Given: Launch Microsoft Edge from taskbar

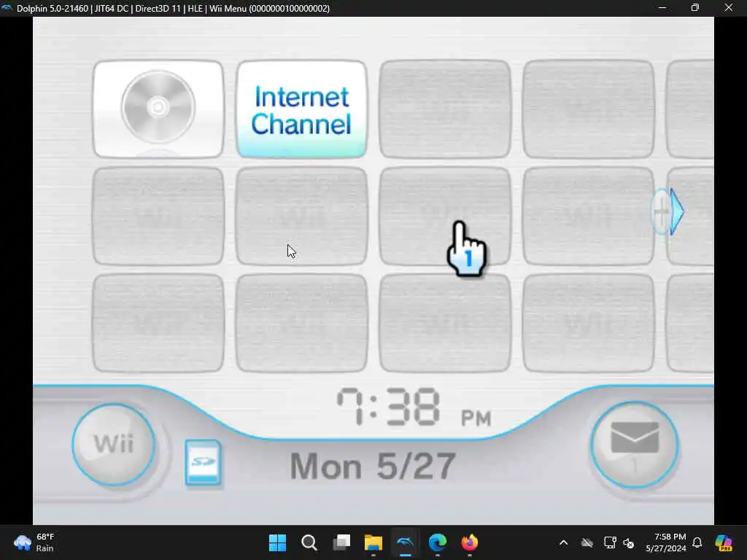Looking at the screenshot, I should click(438, 542).
